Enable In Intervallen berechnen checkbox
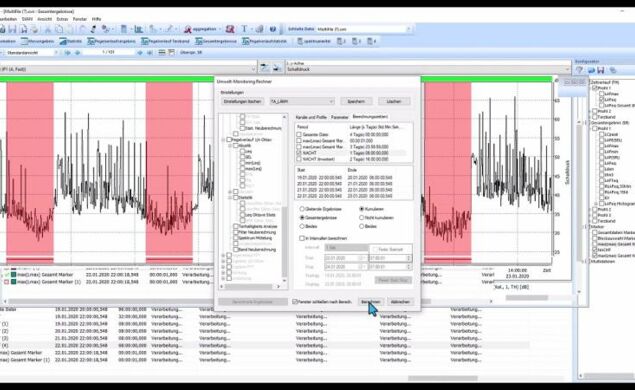Screen dimensions: 635x390 [302, 238]
